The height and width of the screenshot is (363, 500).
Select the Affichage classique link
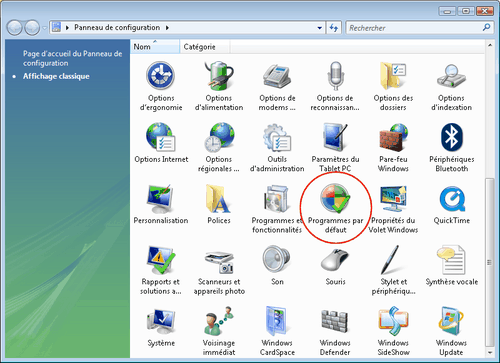[56, 76]
